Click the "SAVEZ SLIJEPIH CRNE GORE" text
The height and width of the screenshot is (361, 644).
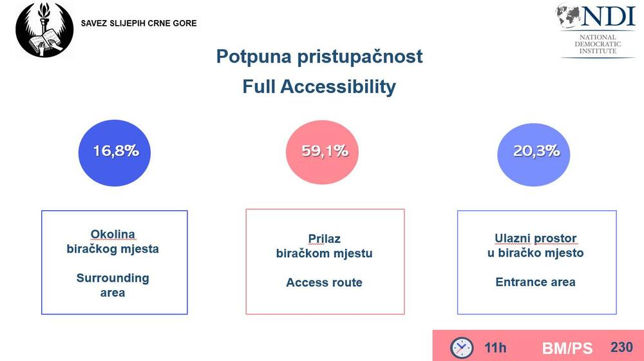[138, 24]
